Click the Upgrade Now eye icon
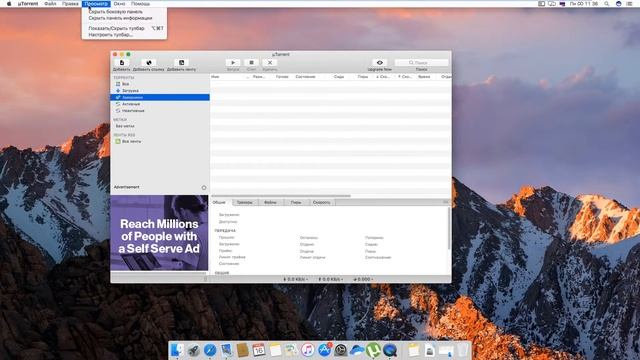This screenshot has width=640, height=360. (x=380, y=62)
